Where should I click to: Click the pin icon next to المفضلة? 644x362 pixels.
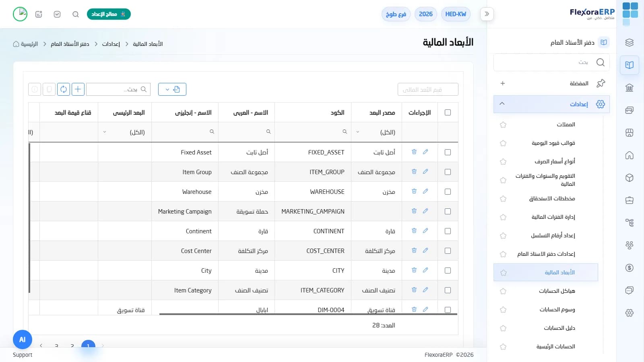[x=601, y=83]
